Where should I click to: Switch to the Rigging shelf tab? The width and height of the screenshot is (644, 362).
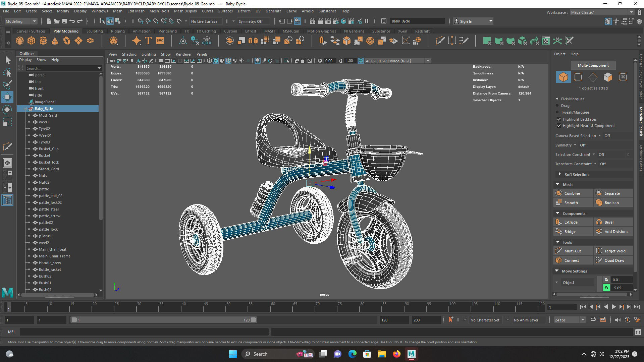point(118,31)
